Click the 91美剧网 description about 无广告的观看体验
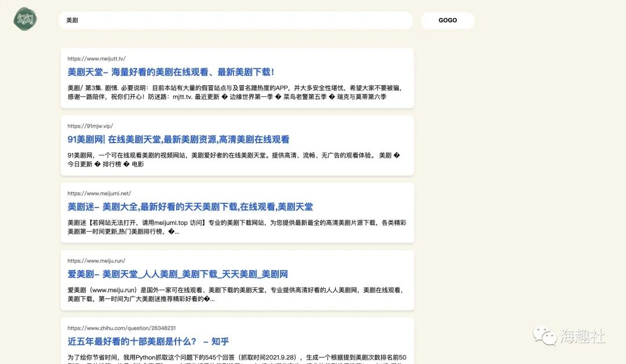 click(x=234, y=159)
